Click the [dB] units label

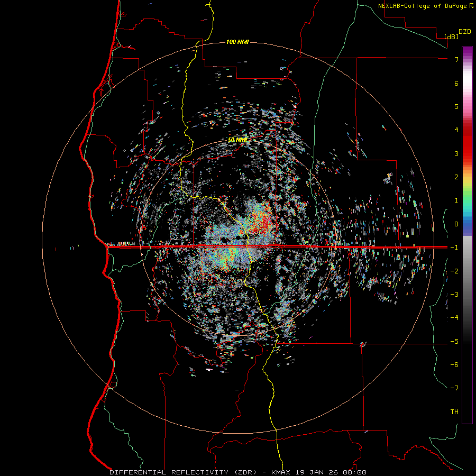(x=452, y=36)
